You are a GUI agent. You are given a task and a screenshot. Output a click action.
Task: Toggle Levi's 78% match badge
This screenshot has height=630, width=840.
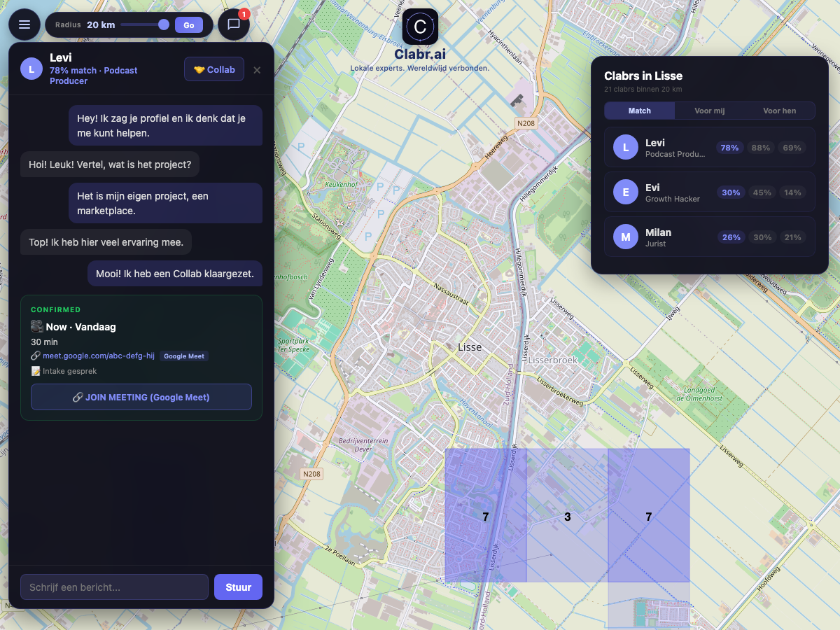pos(729,148)
